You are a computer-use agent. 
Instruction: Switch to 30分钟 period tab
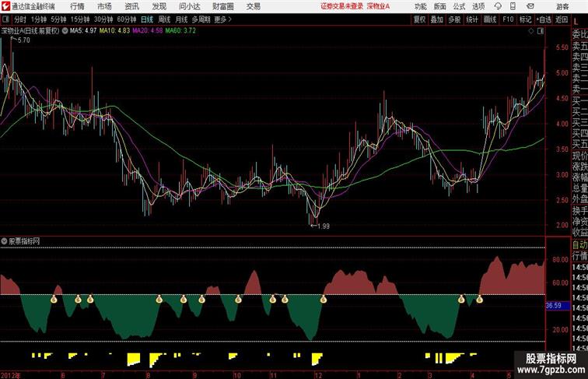click(x=103, y=19)
